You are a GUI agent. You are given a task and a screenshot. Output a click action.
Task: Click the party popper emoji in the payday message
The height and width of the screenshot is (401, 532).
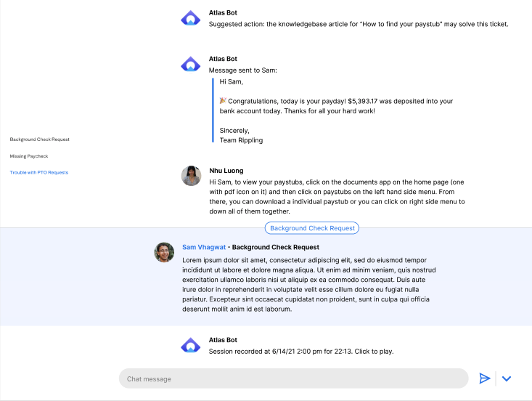(223, 102)
